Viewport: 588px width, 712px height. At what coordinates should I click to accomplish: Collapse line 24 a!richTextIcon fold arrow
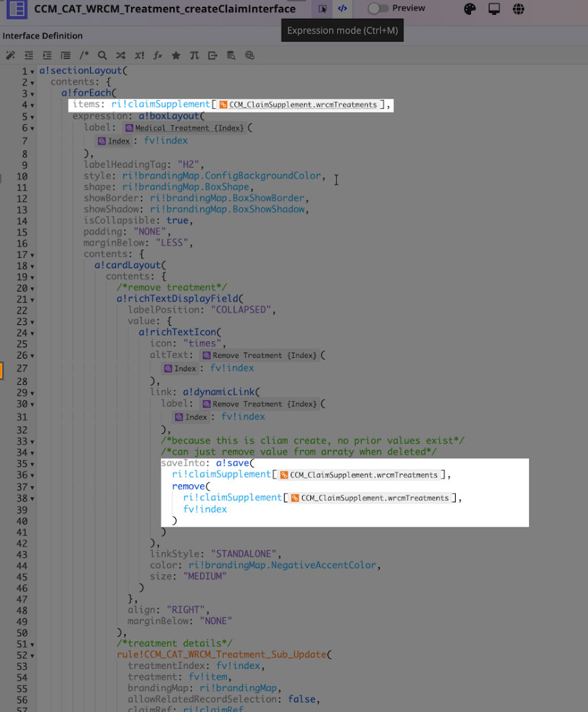point(32,333)
